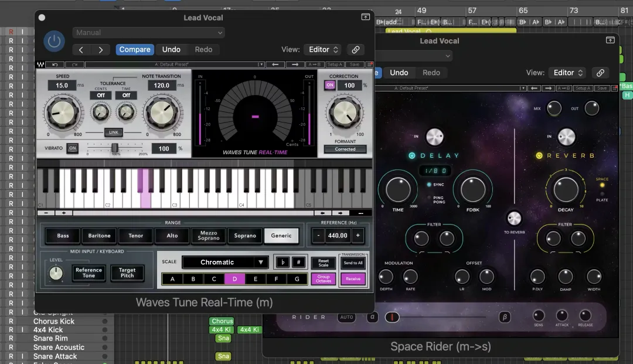
Task: Toggle Waves Tune plugin power button
Action: pos(54,41)
